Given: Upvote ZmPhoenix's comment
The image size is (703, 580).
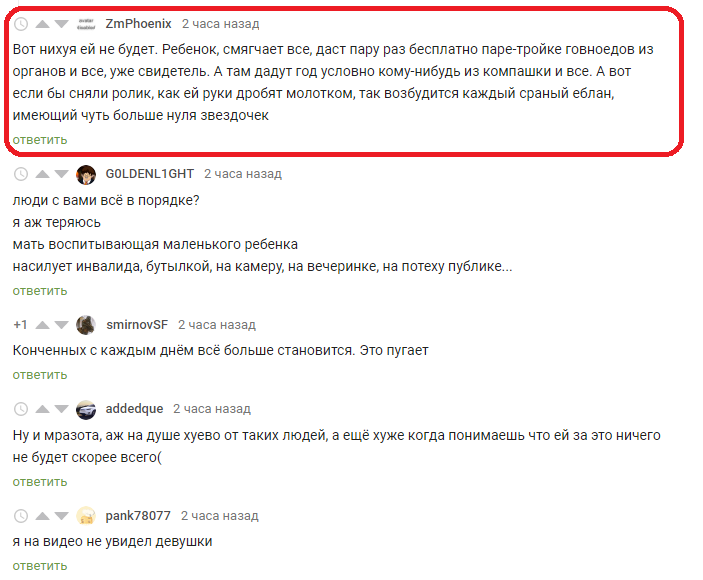Looking at the screenshot, I should coord(42,24).
